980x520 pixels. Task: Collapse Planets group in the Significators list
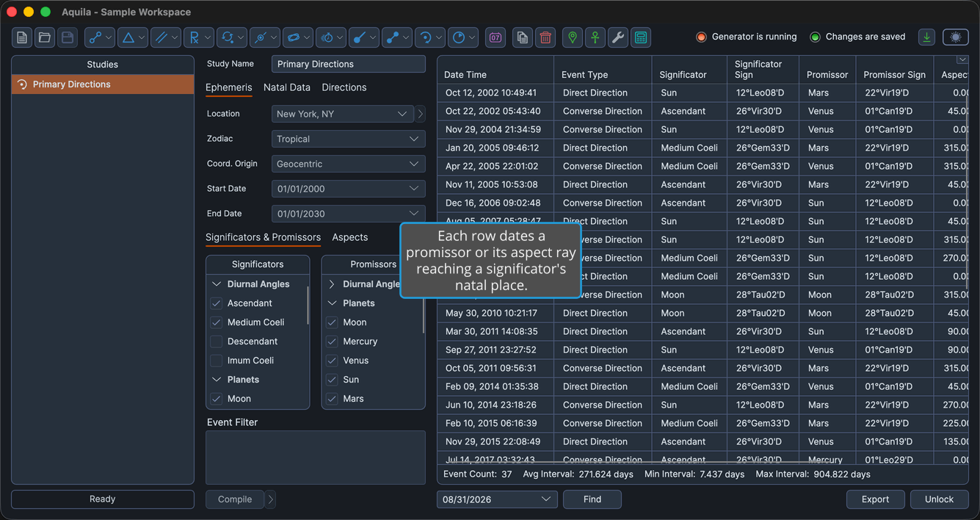click(217, 380)
